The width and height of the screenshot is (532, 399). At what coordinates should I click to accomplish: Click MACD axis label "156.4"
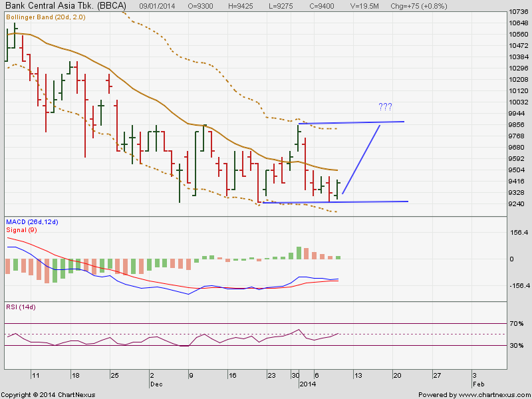pos(519,233)
